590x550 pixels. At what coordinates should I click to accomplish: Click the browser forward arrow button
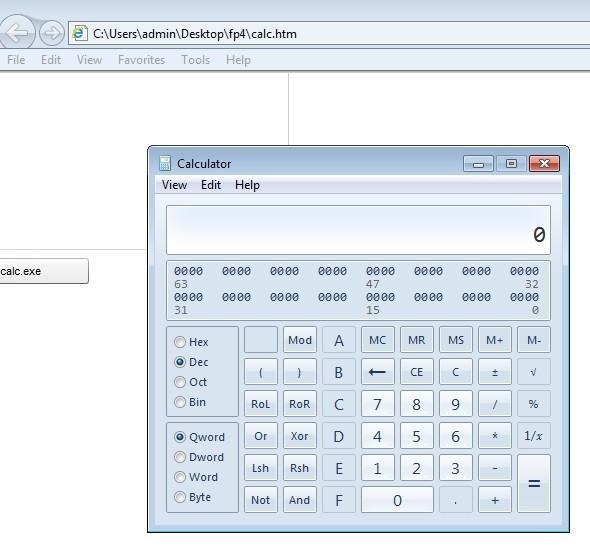(52, 33)
